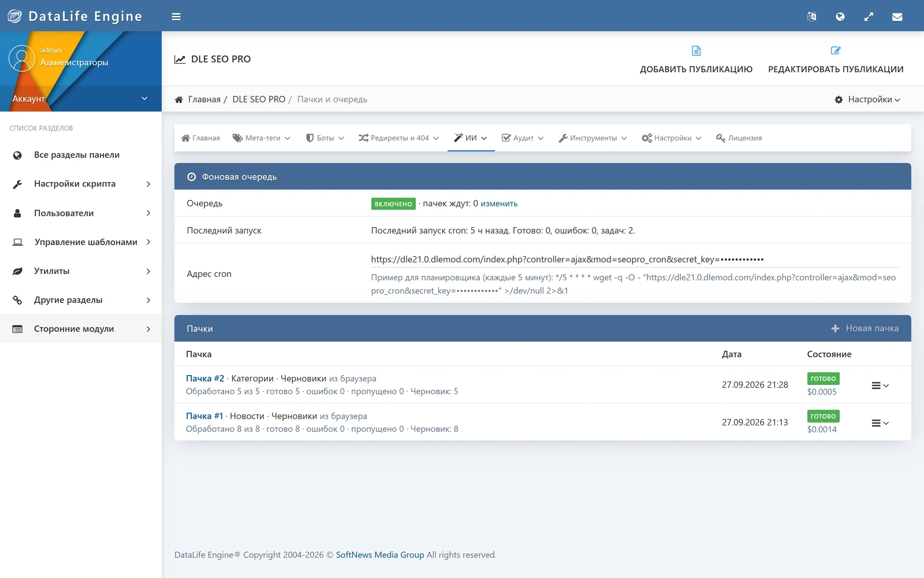This screenshot has height=578, width=924.
Task: Expand the Пользователи sidebar section
Action: 81,213
